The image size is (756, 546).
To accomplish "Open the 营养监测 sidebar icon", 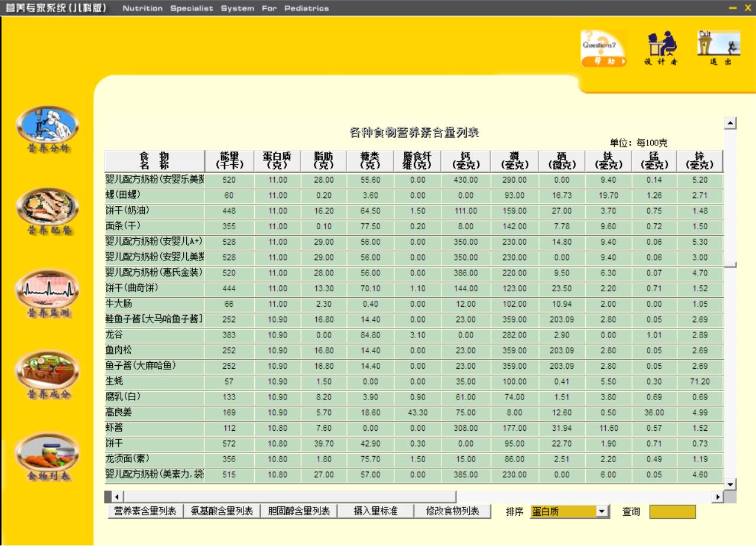I will 47,294.
